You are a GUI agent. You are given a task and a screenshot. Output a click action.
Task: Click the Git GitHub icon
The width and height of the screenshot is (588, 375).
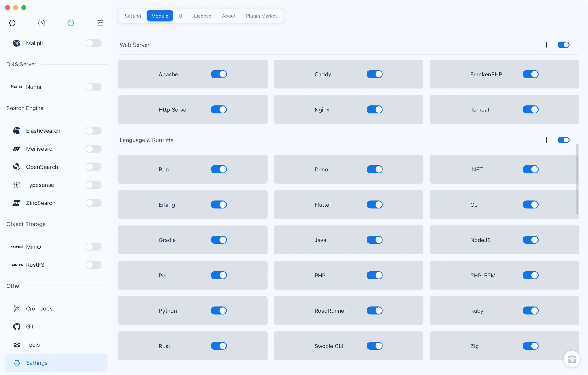[x=17, y=326]
